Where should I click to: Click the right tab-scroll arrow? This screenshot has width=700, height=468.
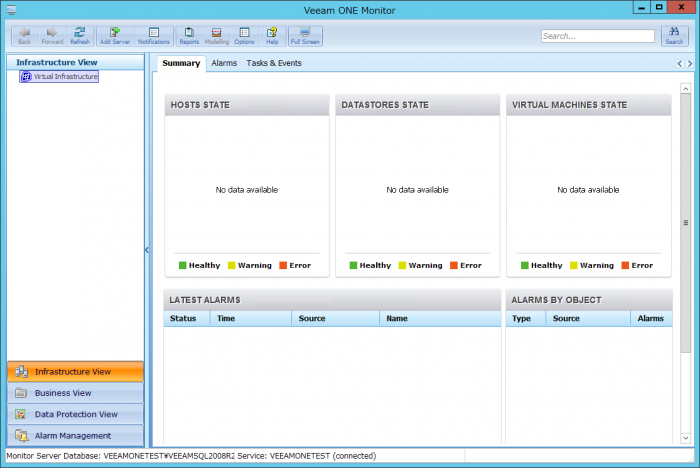tap(690, 63)
